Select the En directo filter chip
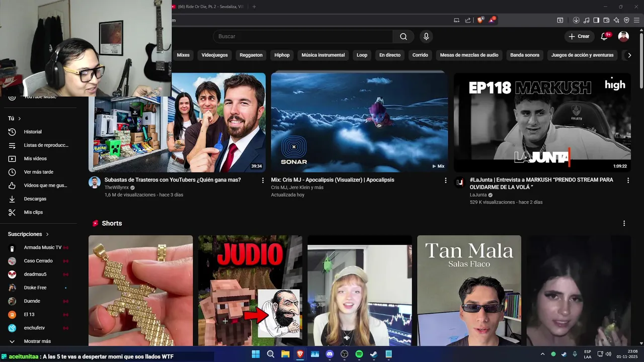Image resolution: width=644 pixels, height=362 pixels. pos(390,55)
